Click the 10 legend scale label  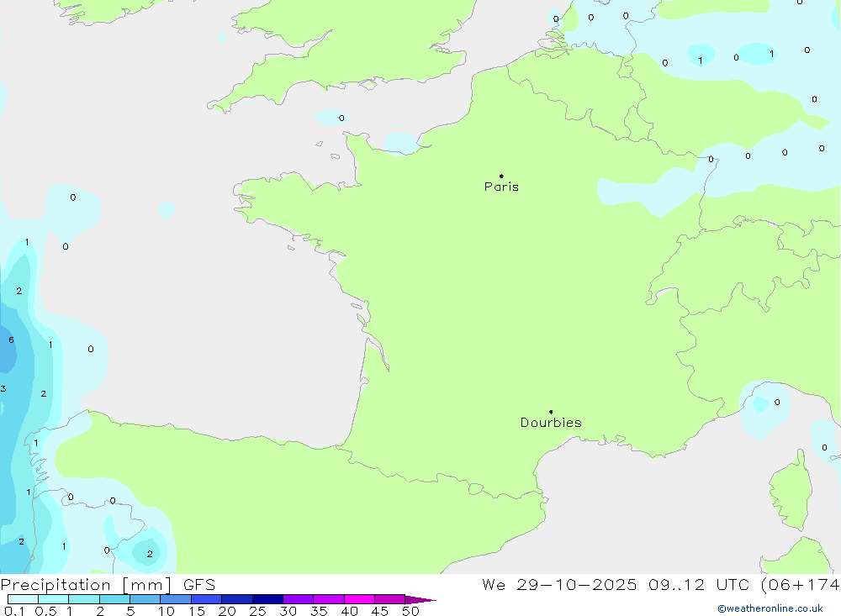click(x=167, y=611)
